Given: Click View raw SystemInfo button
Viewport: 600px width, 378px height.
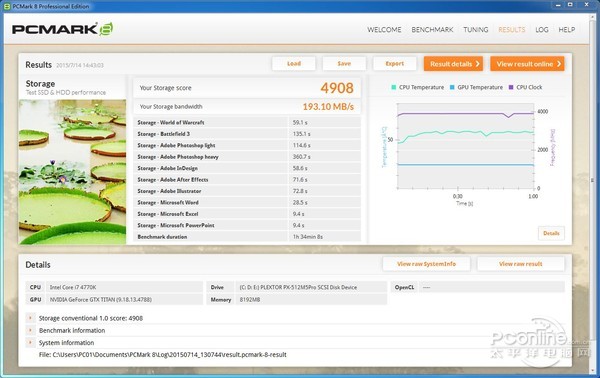Looking at the screenshot, I should pos(426,264).
